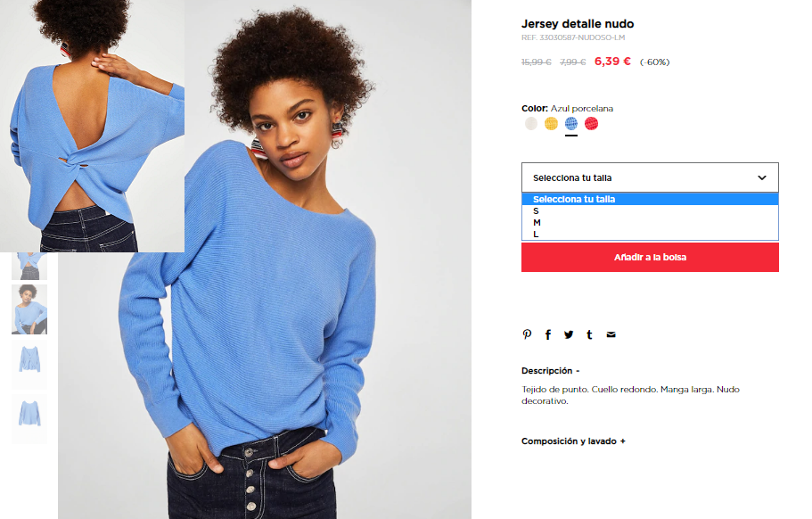812x519 pixels.
Task: Share product on Tumblr
Action: coord(589,334)
